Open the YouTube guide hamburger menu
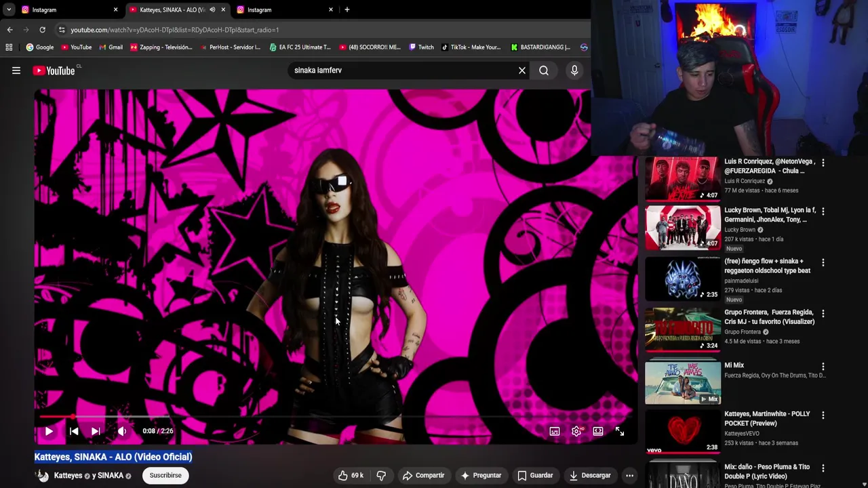Screen dimensions: 868x488 click(x=16, y=70)
